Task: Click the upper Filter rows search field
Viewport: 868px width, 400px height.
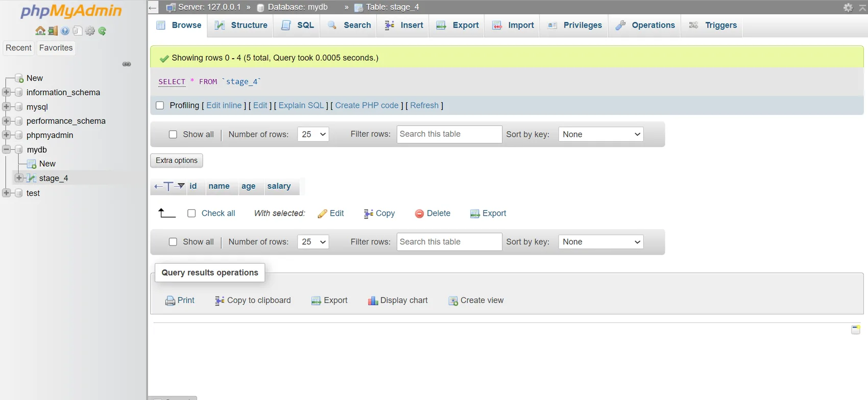Action: (449, 134)
